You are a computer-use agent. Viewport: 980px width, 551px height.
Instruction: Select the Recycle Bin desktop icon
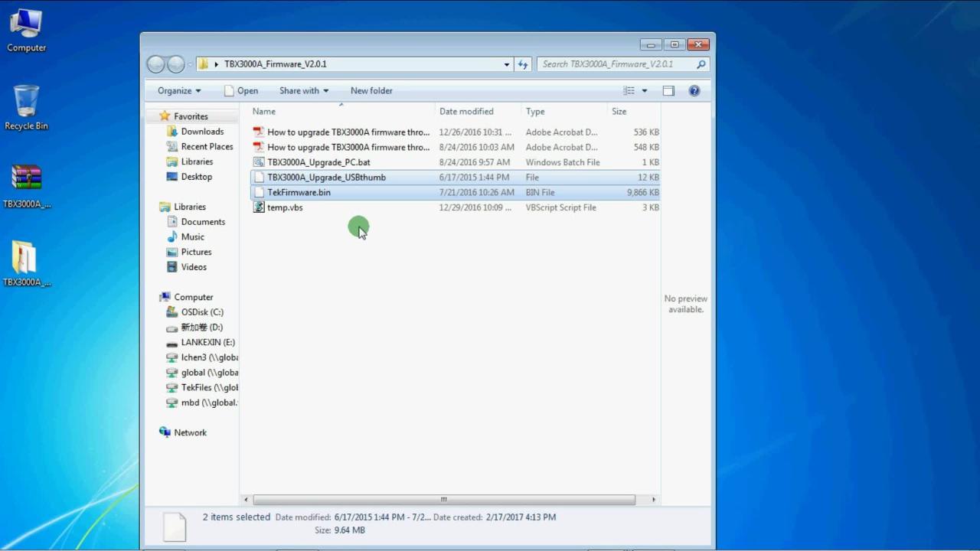pos(26,107)
